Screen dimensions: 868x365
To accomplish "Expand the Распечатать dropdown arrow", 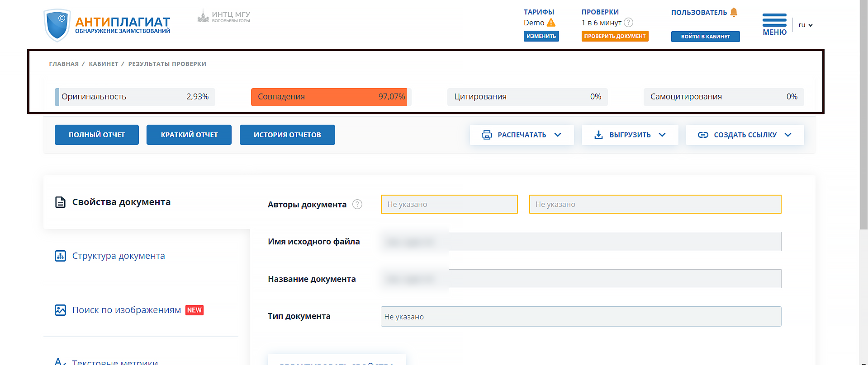I will 558,135.
